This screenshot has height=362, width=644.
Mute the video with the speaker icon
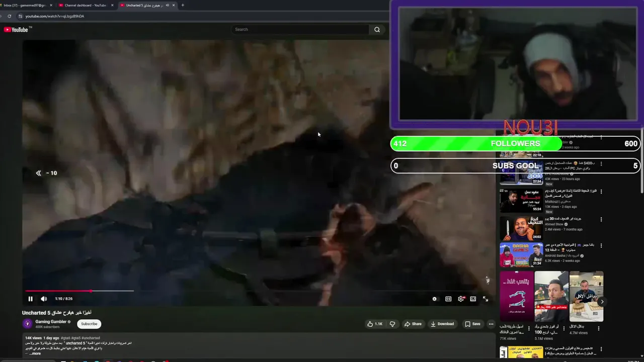[x=44, y=299]
